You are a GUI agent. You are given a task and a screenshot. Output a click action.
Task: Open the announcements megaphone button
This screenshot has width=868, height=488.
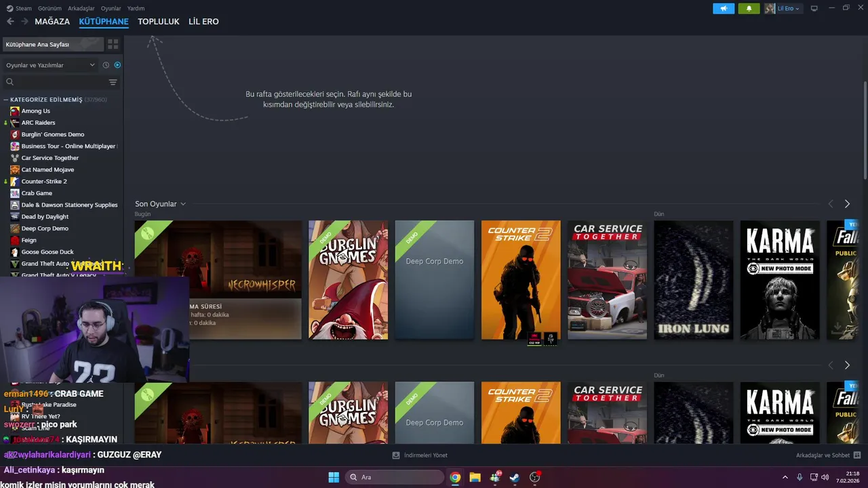(x=724, y=8)
